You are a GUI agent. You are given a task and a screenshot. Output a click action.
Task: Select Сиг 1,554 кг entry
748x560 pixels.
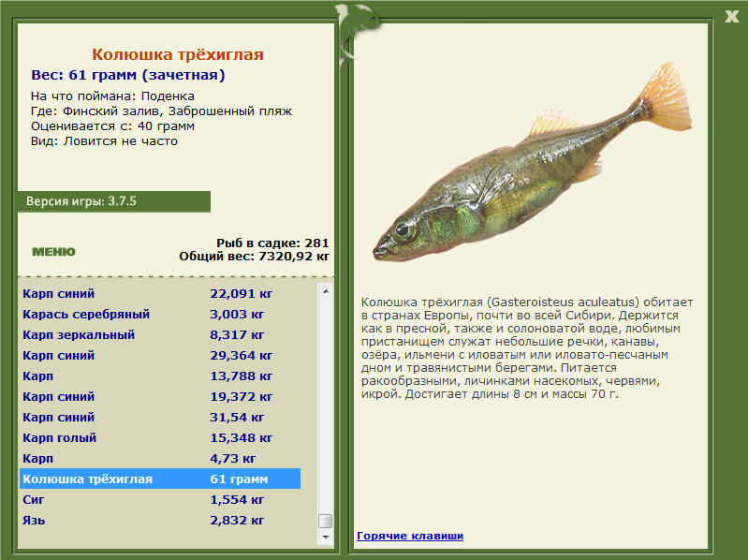[160, 499]
